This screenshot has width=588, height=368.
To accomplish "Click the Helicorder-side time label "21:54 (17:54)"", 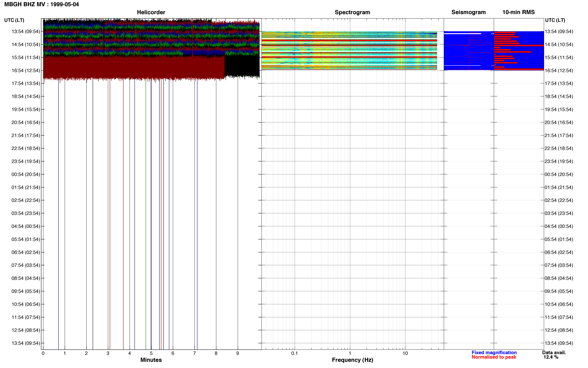I will pos(26,135).
